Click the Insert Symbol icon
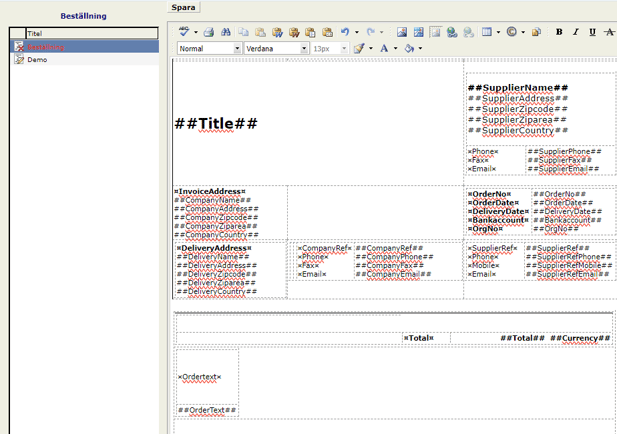Screen dimensions: 617x434 [x=511, y=32]
